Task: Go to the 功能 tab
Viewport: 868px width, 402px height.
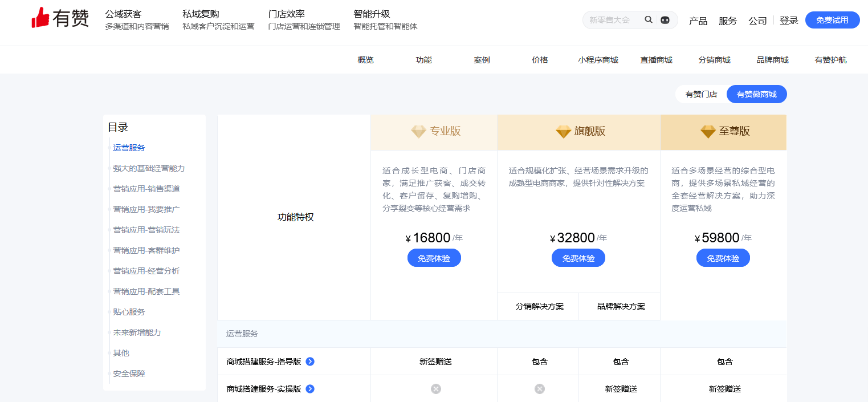Action: click(423, 60)
